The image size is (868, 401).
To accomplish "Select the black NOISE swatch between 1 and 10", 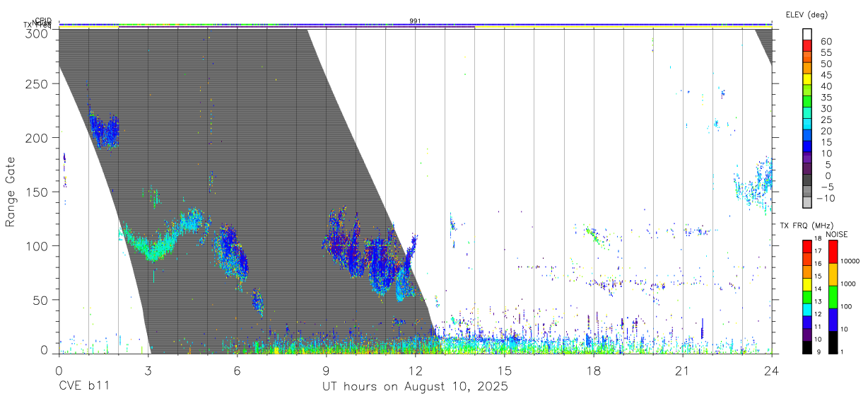I will (x=833, y=342).
